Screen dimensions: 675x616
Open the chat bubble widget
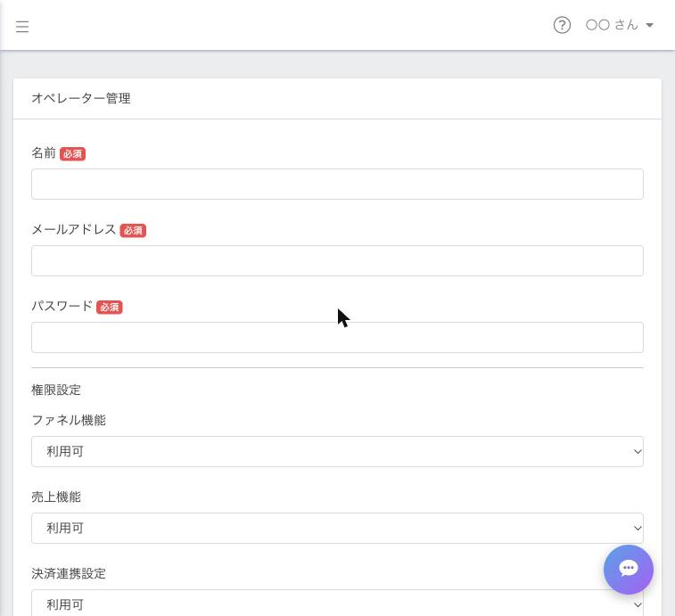628,569
